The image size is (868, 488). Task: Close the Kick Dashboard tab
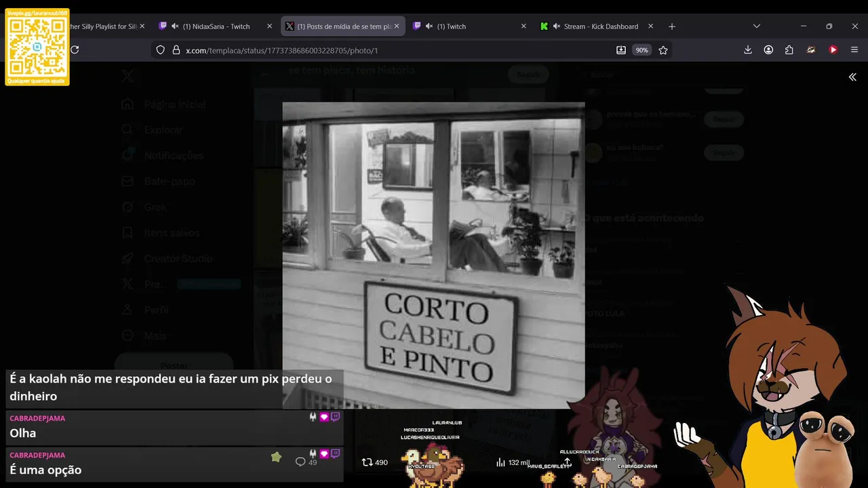tap(650, 26)
